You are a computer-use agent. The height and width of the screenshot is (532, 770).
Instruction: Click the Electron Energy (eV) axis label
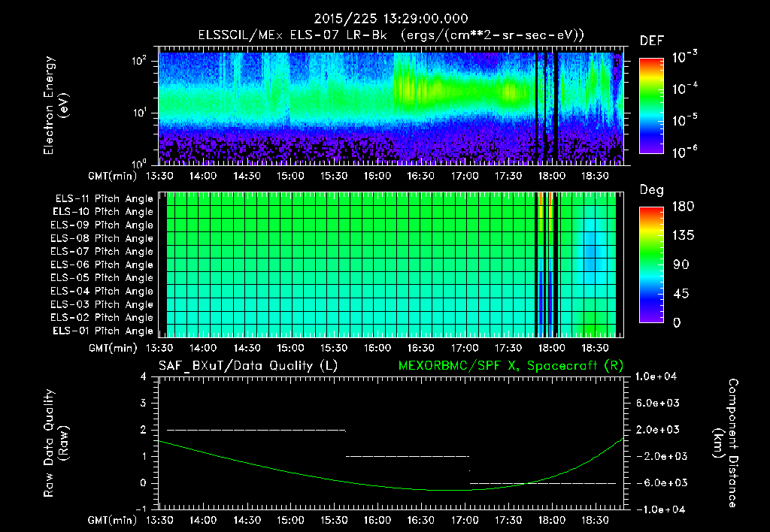tap(56, 105)
